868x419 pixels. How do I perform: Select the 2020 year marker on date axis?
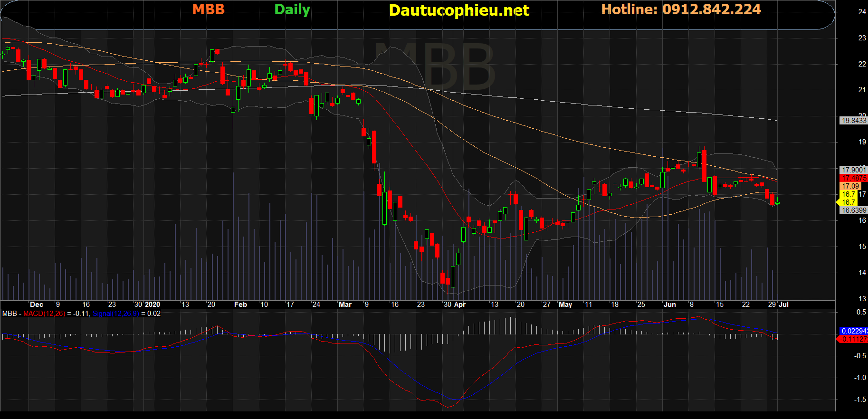153,305
